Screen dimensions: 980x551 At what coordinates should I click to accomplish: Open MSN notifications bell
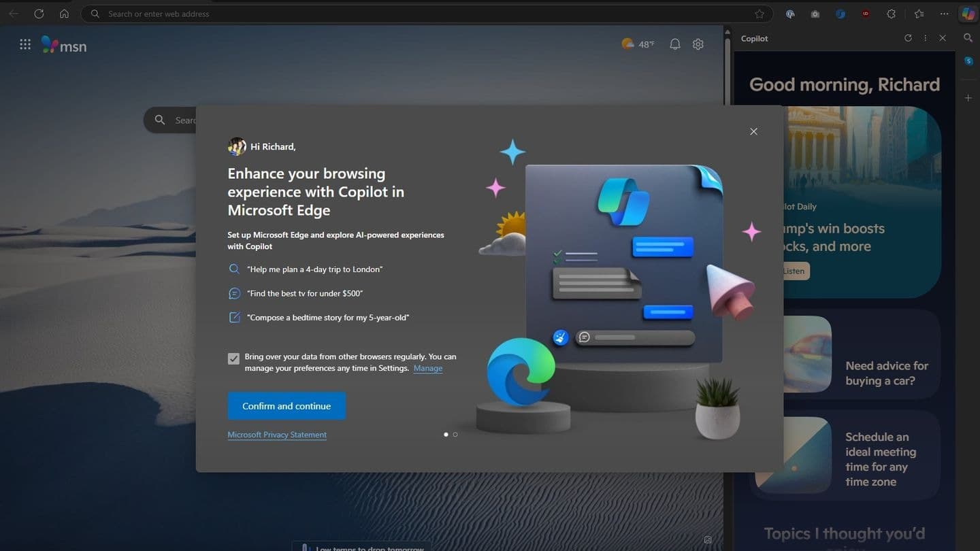point(674,44)
